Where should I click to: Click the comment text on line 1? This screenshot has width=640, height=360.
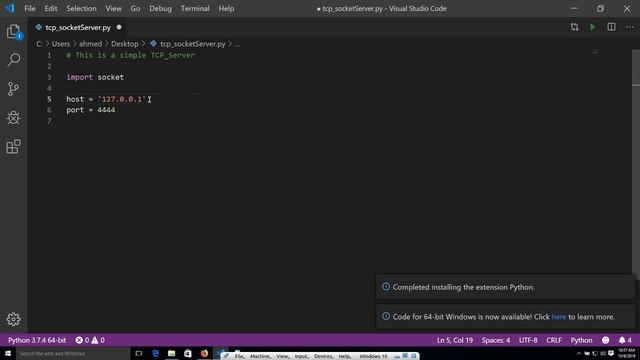point(131,55)
